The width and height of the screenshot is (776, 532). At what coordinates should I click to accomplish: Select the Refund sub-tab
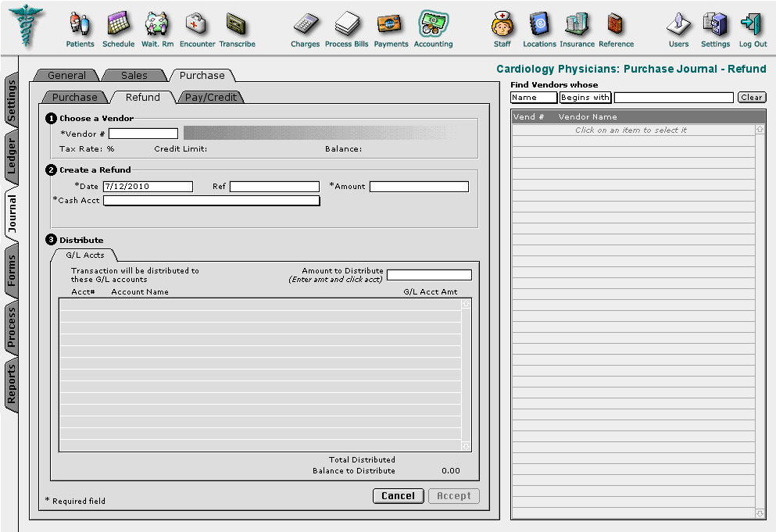pos(142,97)
